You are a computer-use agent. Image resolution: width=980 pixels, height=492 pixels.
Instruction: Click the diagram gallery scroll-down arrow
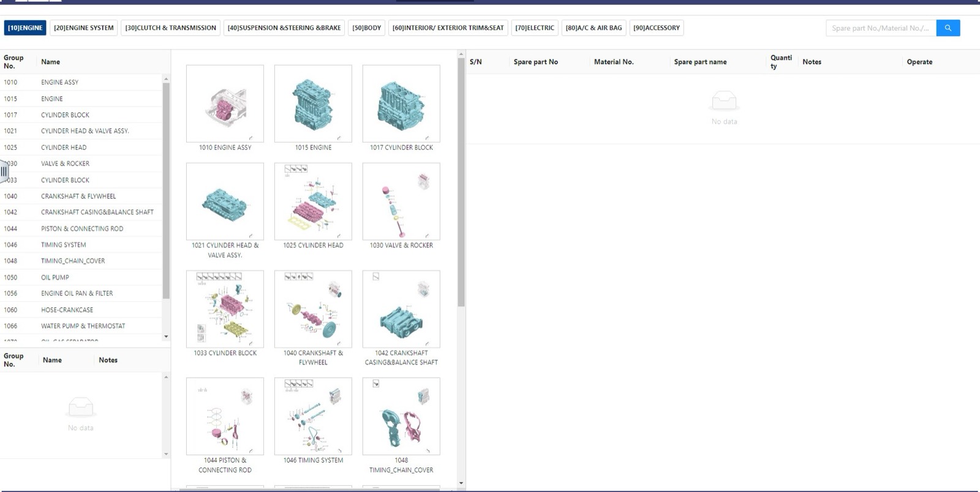pyautogui.click(x=461, y=483)
